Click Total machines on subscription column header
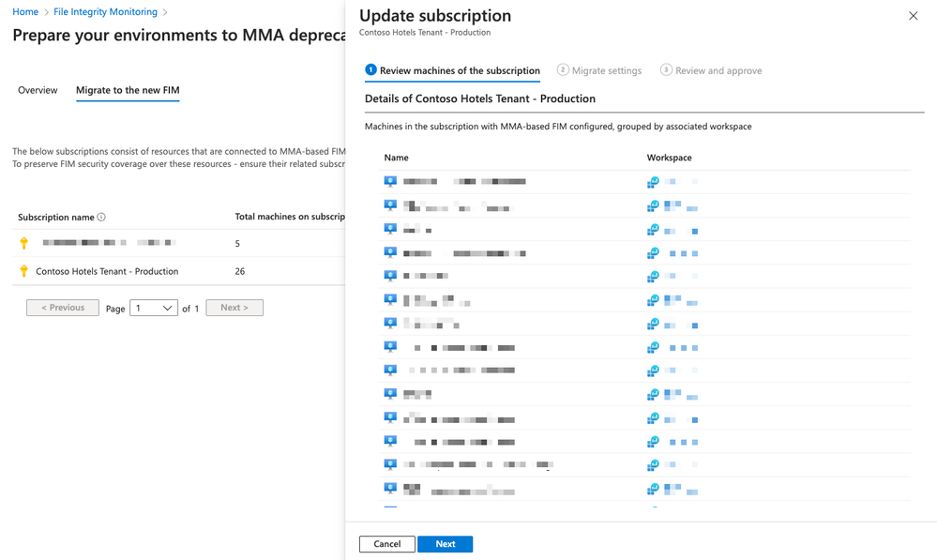Viewport: 937px width, 560px height. 290,217
